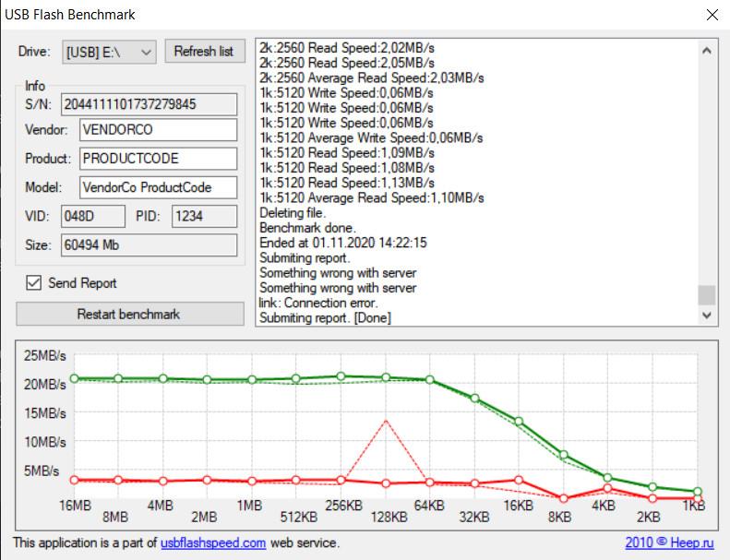Open the 2010 © Heep.ru link

click(x=669, y=542)
